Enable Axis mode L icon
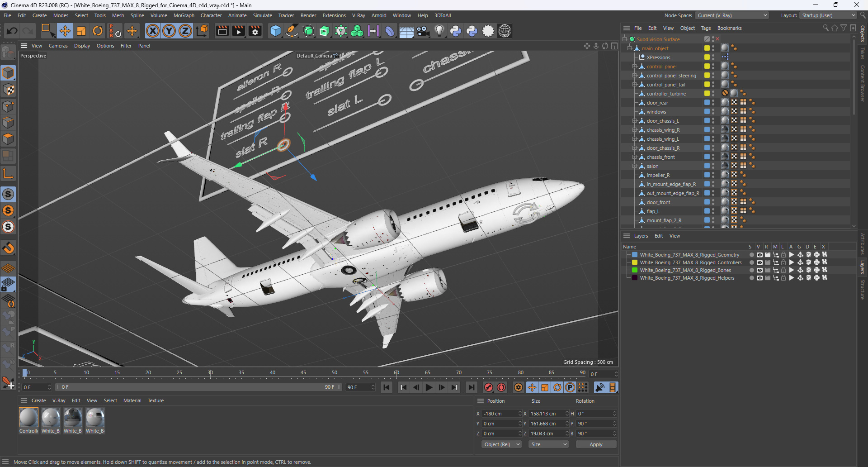The image size is (868, 467). click(x=8, y=173)
